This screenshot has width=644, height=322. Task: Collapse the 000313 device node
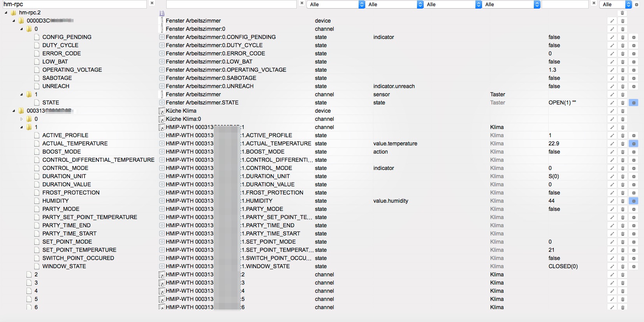pyautogui.click(x=14, y=111)
